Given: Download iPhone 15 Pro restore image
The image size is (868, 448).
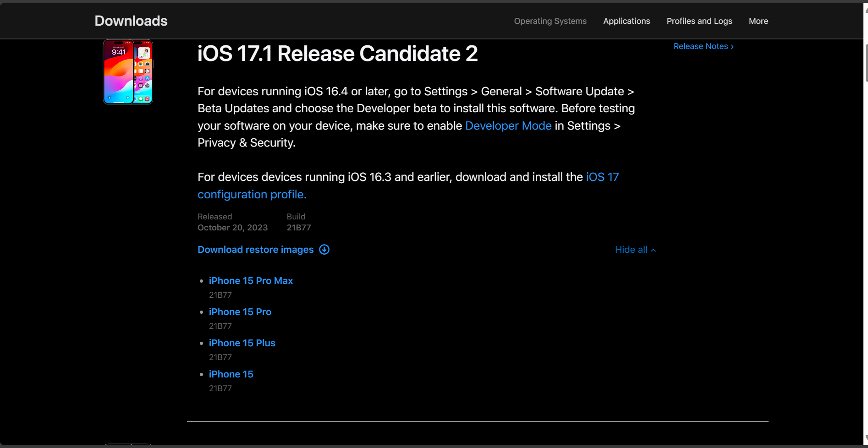Looking at the screenshot, I should tap(240, 312).
